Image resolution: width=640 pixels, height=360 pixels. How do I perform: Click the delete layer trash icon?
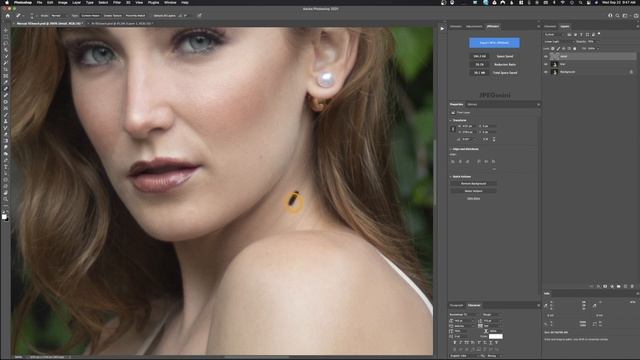point(632,287)
